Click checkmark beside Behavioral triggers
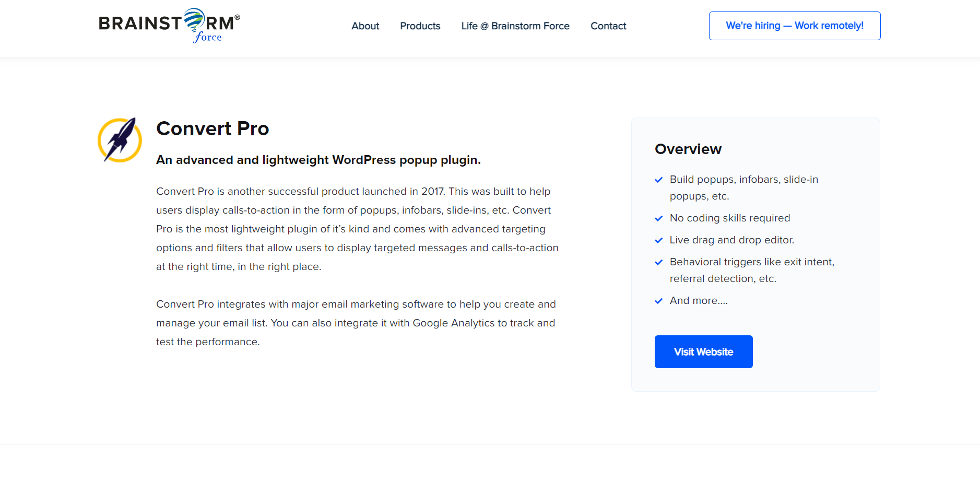 point(659,262)
